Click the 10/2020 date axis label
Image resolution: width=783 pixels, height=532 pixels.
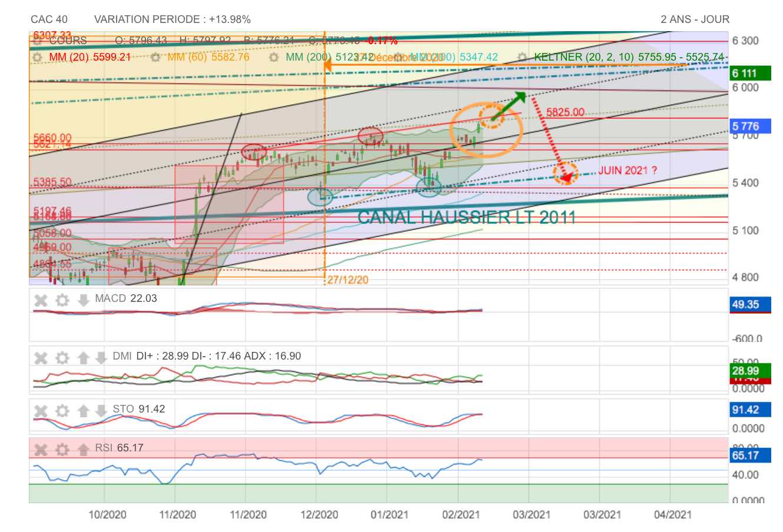coord(107,515)
